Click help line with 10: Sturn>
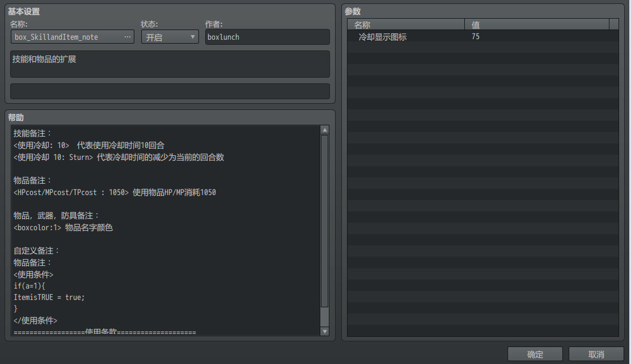 coord(118,157)
